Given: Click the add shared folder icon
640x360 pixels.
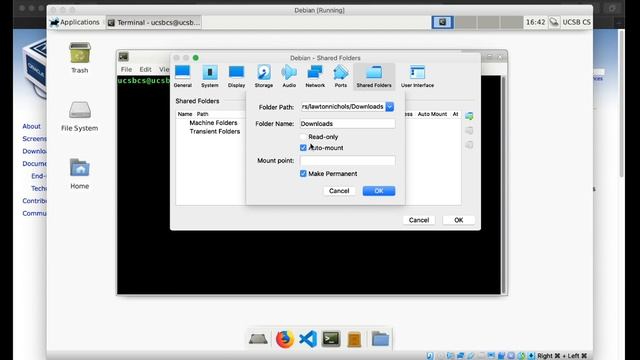Looking at the screenshot, I should (x=469, y=116).
